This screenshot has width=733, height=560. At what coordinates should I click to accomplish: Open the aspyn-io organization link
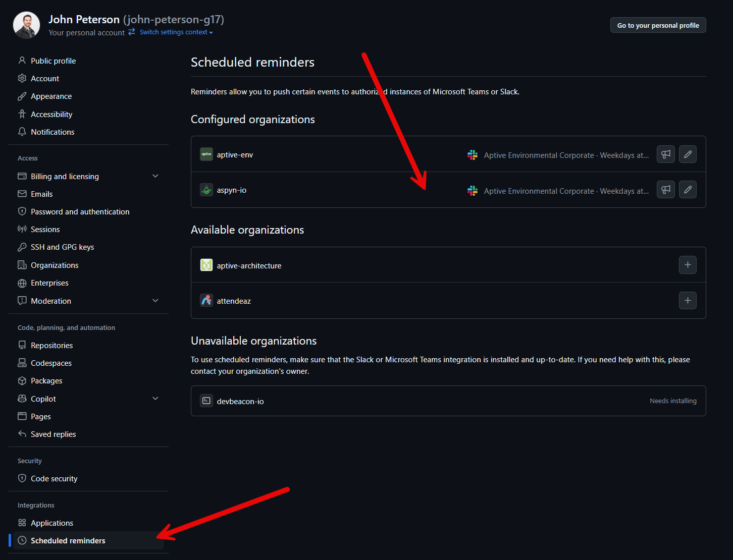coord(232,190)
